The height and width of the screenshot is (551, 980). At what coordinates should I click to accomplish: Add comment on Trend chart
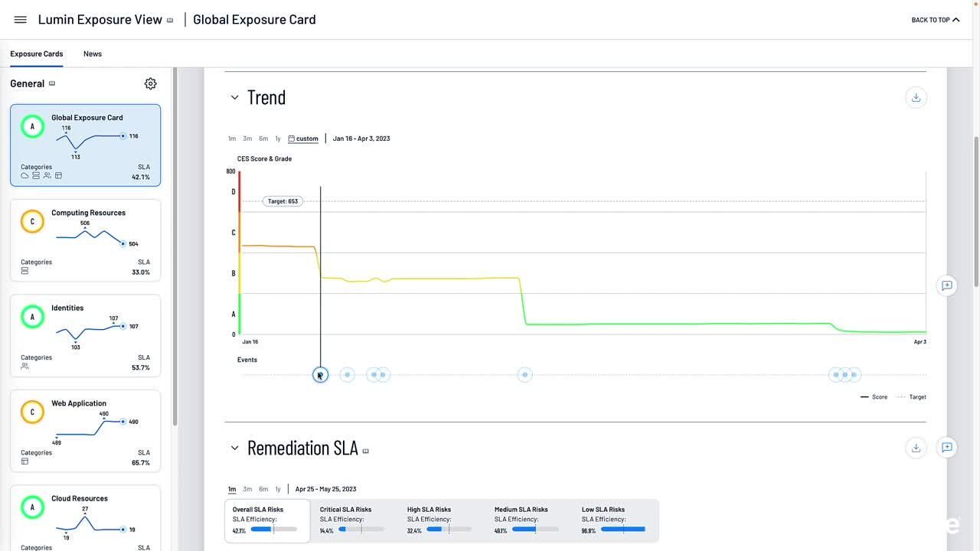(947, 285)
